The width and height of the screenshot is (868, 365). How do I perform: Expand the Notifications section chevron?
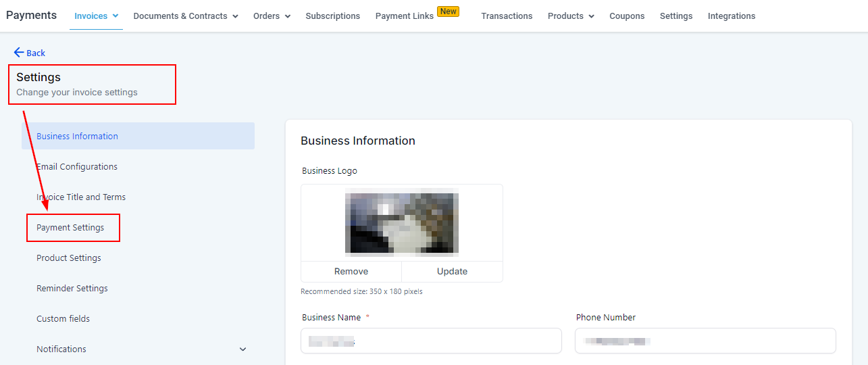coord(243,349)
